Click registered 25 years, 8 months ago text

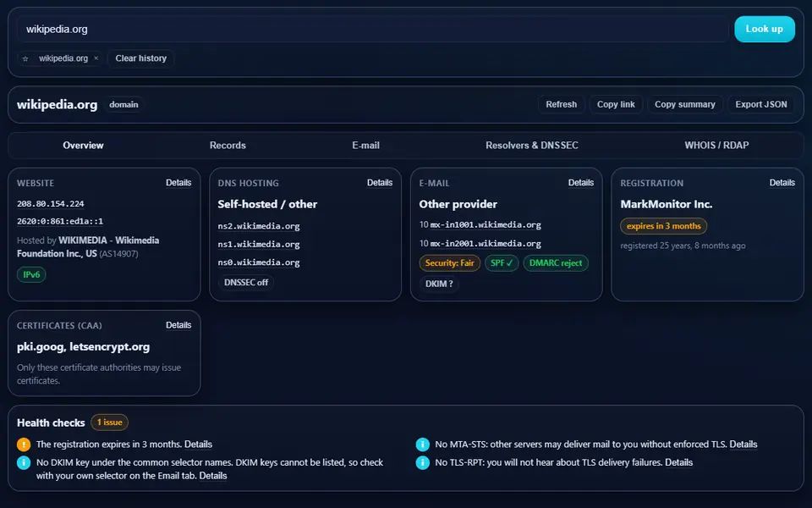pyautogui.click(x=683, y=246)
